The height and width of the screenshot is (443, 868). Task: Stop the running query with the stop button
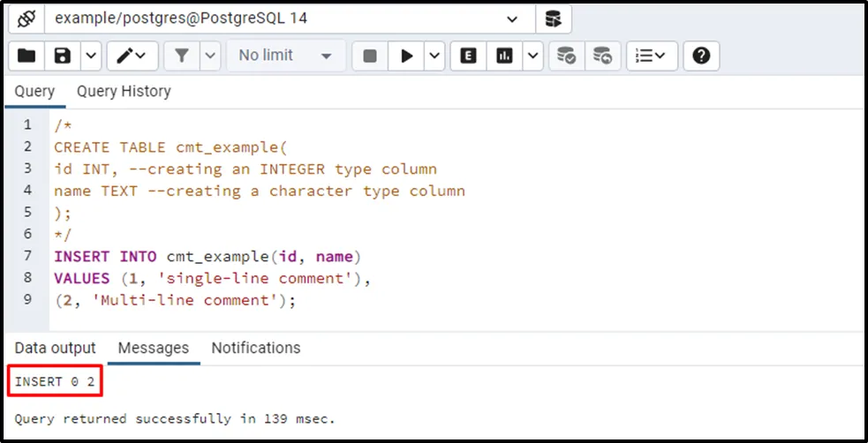[370, 56]
